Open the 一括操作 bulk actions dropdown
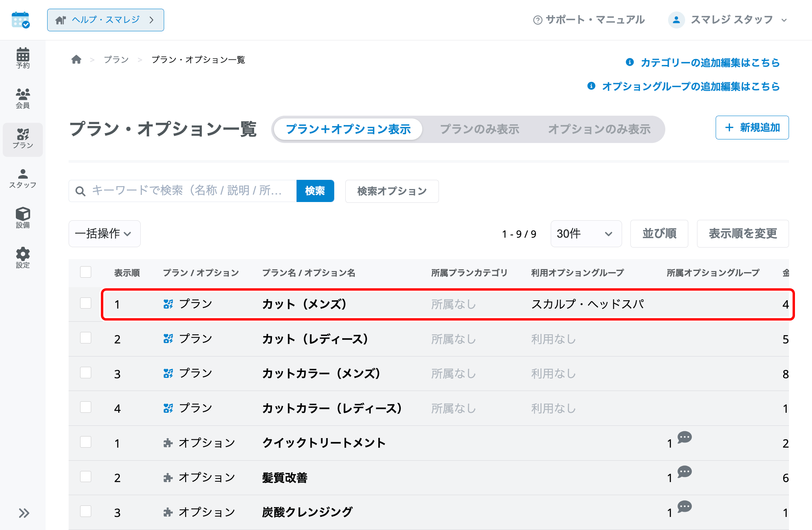 click(104, 233)
